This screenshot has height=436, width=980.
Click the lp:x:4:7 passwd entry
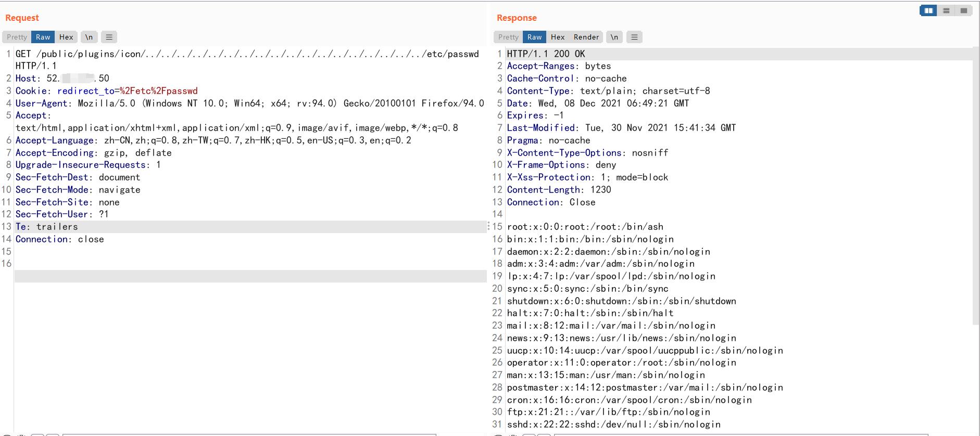(x=611, y=276)
